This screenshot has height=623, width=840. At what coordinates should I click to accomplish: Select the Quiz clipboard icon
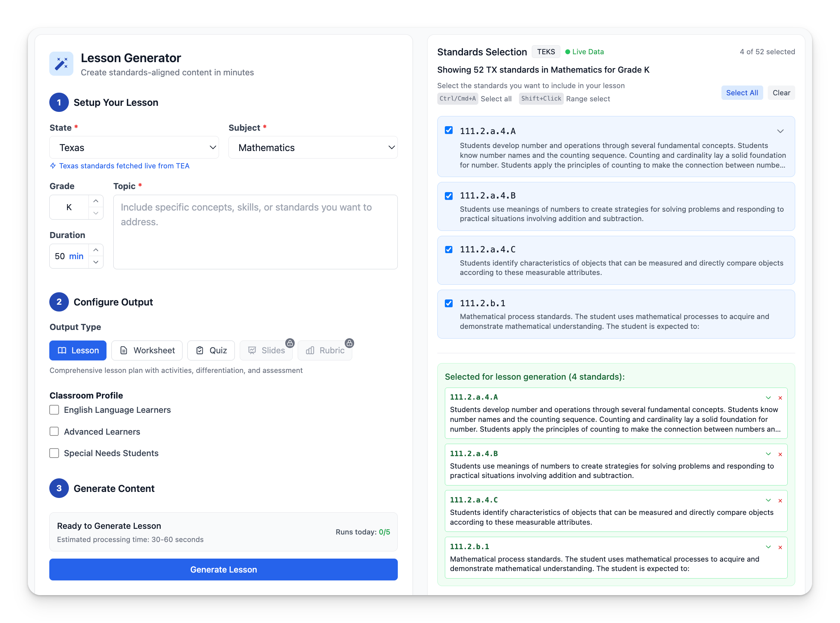[x=200, y=350]
